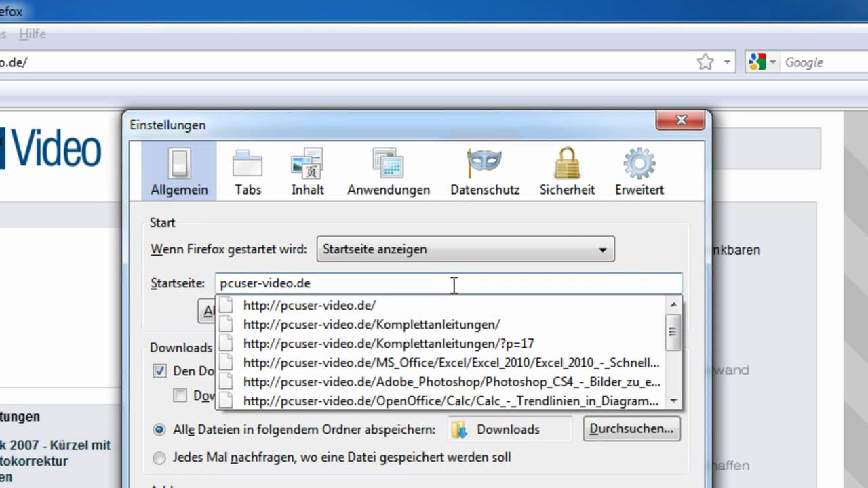
Task: Bookmark page with the star icon
Action: [705, 62]
